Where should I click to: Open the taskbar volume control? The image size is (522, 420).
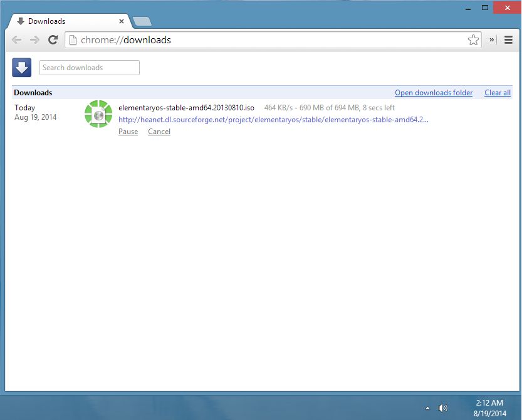443,408
